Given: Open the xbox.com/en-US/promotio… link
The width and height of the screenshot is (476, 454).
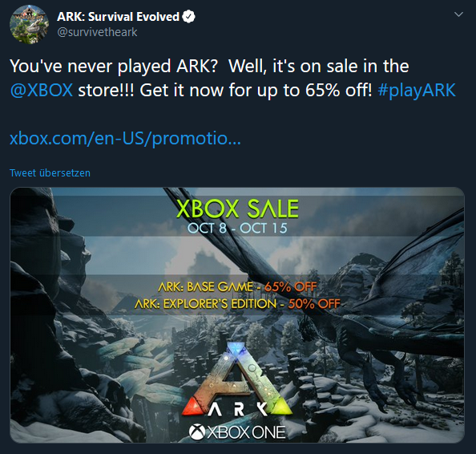Looking at the screenshot, I should tap(125, 138).
